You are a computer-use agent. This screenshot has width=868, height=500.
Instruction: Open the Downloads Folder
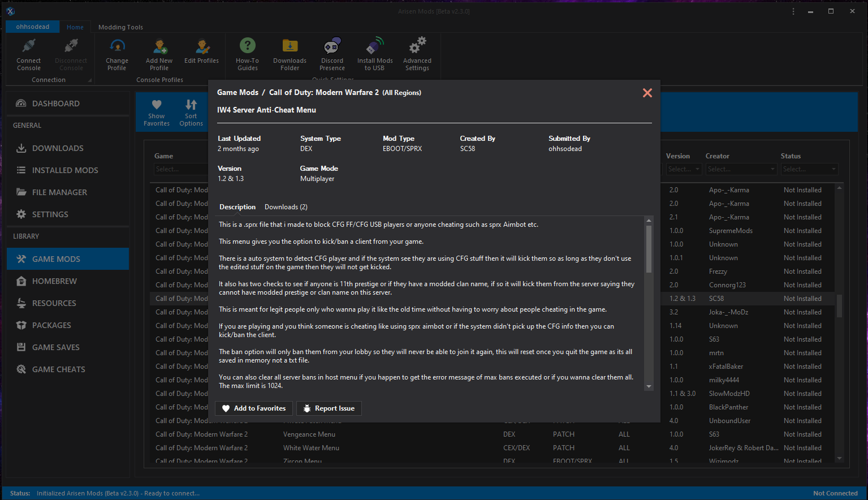click(290, 55)
